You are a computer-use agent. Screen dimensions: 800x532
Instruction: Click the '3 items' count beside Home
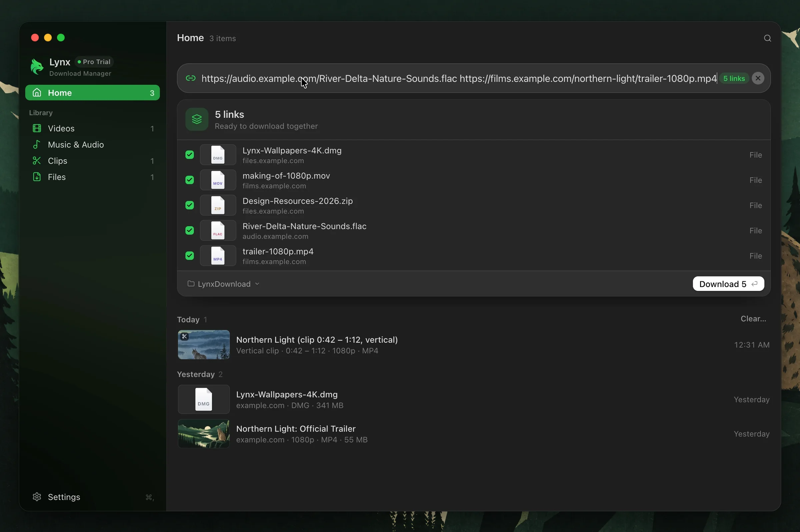coord(223,38)
